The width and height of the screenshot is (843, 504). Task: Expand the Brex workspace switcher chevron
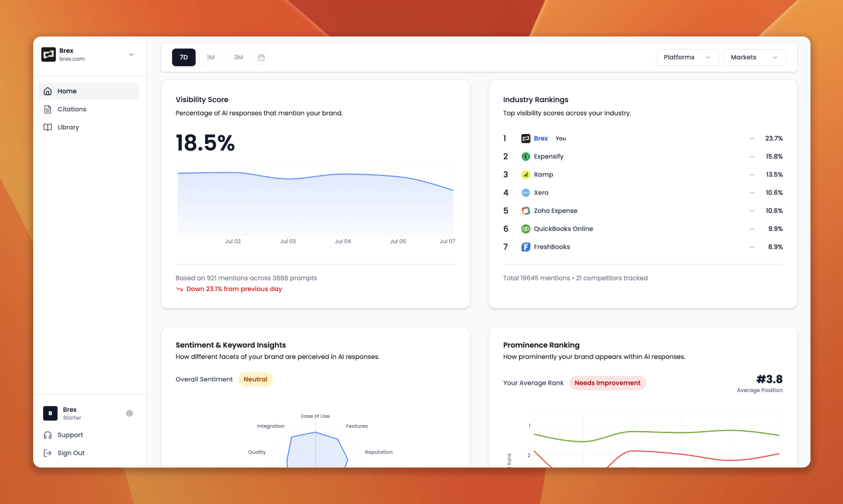pos(131,54)
